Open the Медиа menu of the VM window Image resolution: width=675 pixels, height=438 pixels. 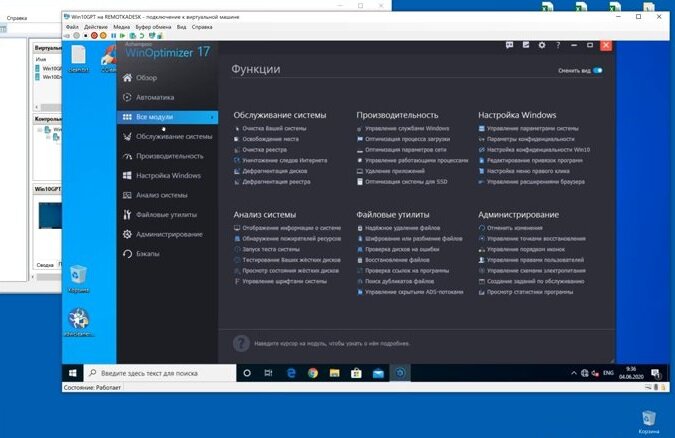(121, 27)
